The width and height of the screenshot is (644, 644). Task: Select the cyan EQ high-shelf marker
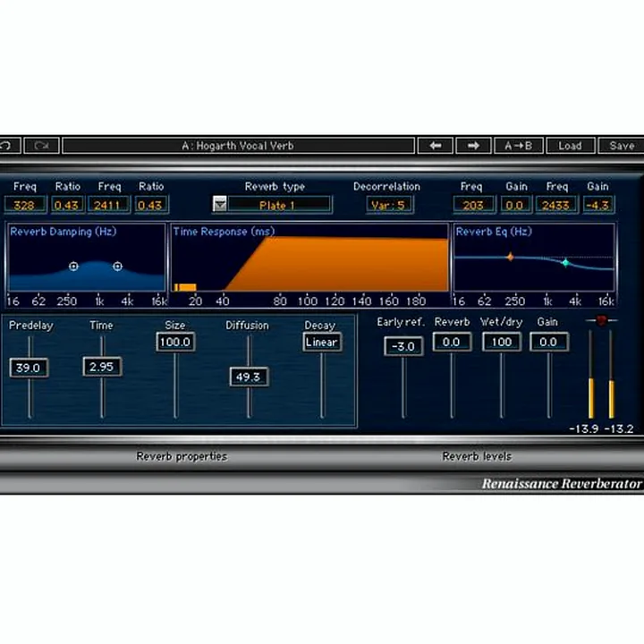(565, 262)
